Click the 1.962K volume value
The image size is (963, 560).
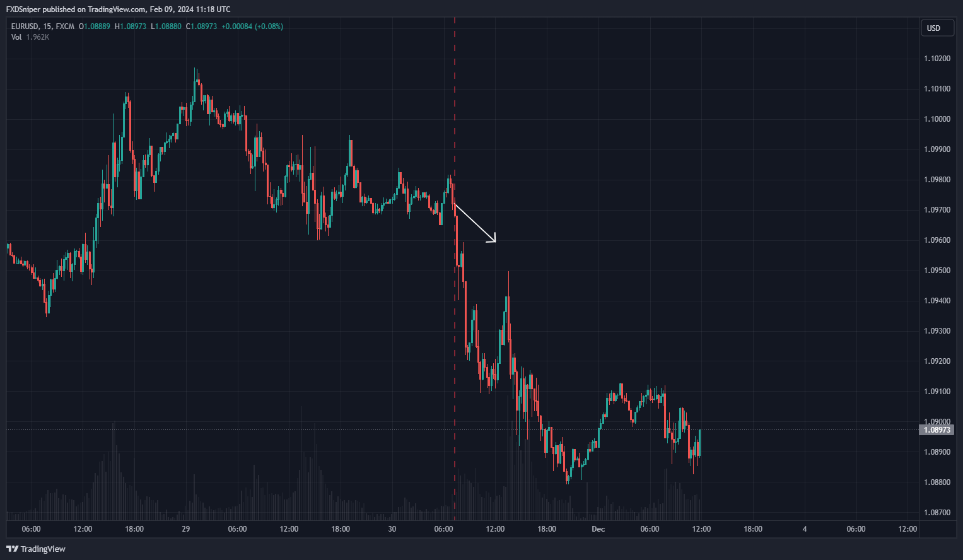coord(38,37)
